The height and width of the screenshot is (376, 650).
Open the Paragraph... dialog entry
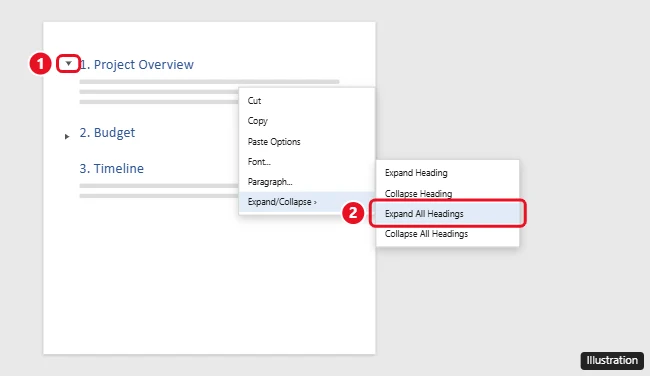[307, 182]
